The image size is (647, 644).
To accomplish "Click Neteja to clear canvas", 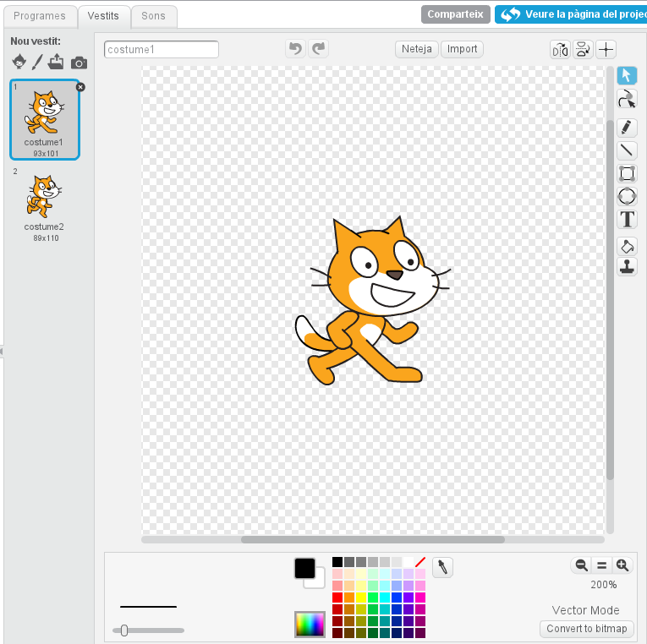I will 416,49.
